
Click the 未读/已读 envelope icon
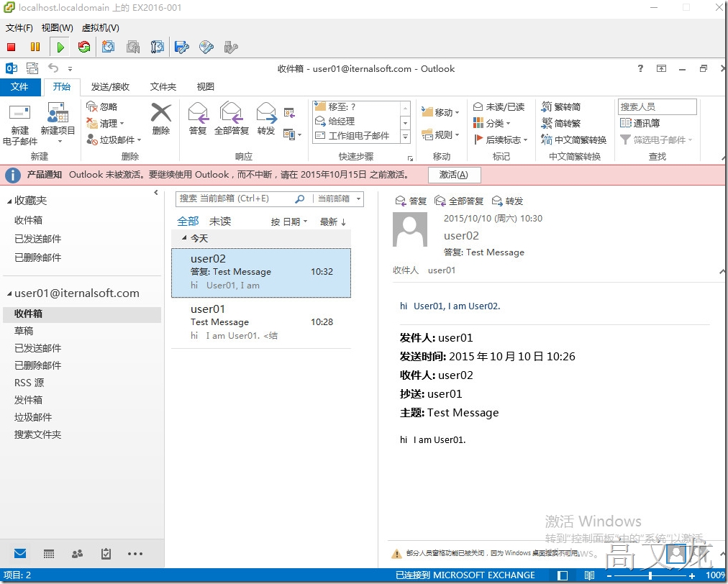[478, 106]
